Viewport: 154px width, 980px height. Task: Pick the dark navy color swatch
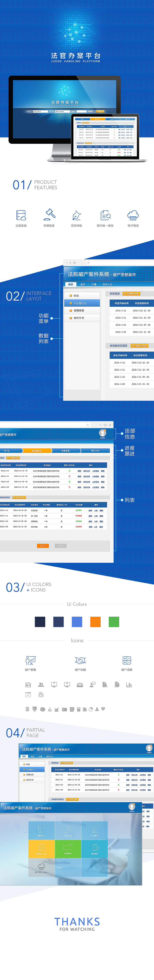[40, 622]
